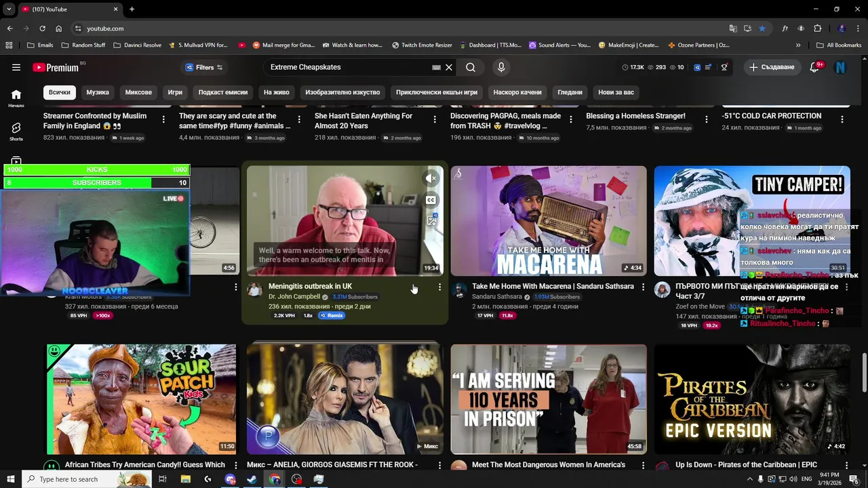Click the Remix badge under Meningitis video
The height and width of the screenshot is (488, 868).
pyautogui.click(x=332, y=315)
